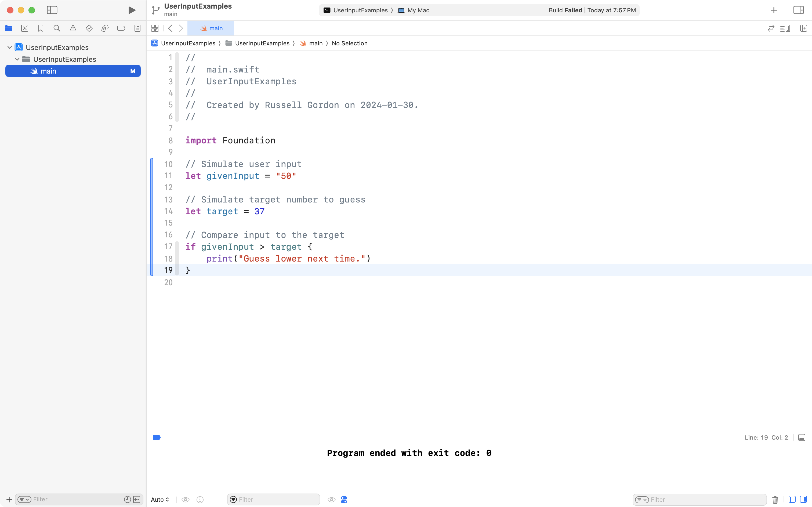Viewport: 812px width, 507px height.
Task: Add a new editor tab with plus icon
Action: pos(773,10)
